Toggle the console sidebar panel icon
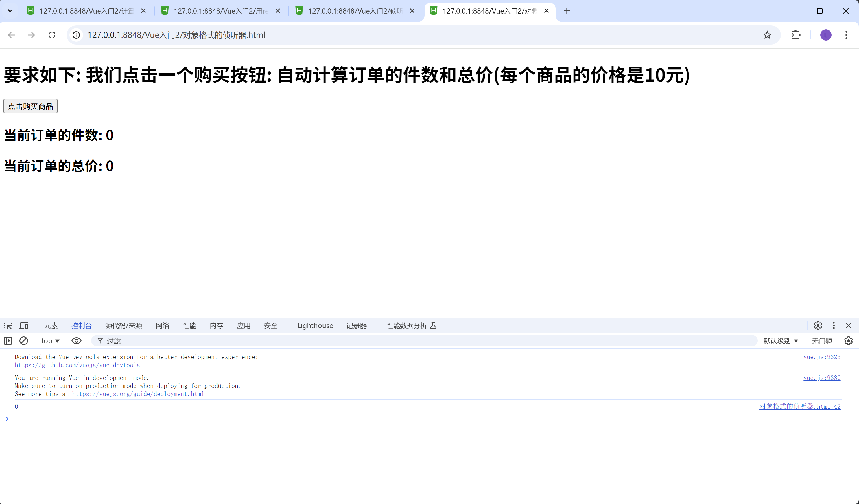 (8, 340)
